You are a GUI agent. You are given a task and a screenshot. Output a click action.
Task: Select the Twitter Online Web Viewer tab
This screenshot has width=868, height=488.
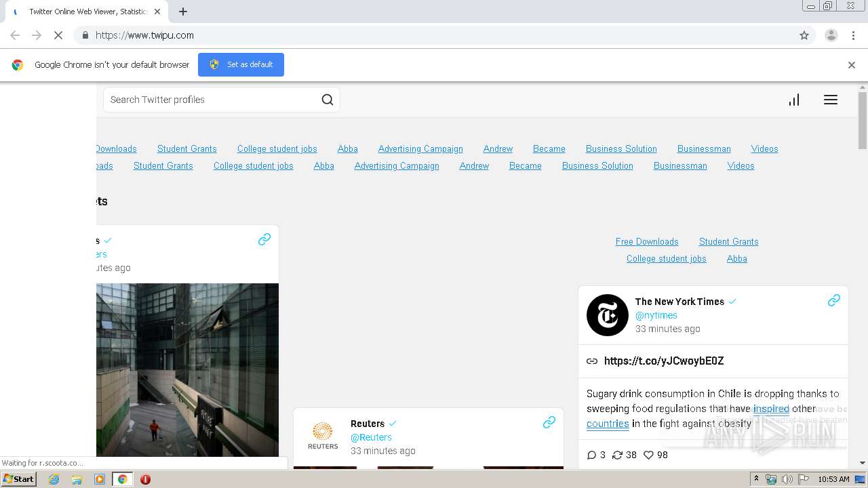[87, 12]
